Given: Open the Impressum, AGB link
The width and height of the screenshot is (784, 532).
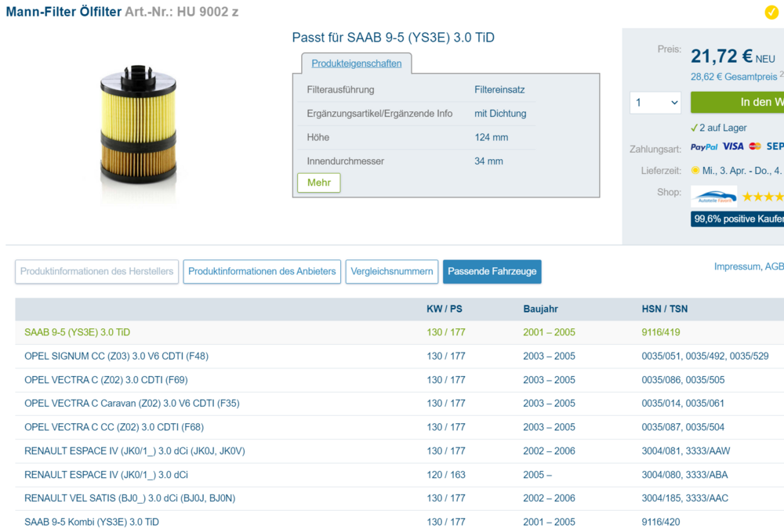Looking at the screenshot, I should [x=749, y=266].
